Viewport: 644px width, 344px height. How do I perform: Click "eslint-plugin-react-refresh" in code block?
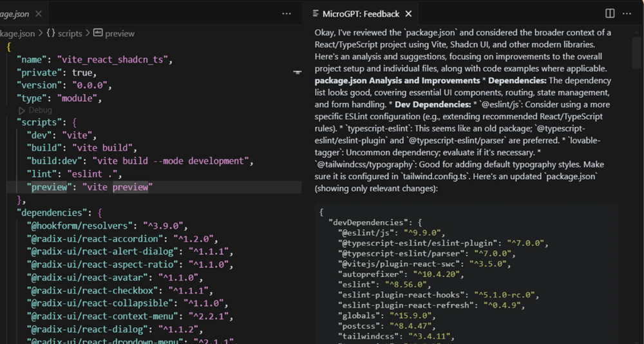point(405,305)
